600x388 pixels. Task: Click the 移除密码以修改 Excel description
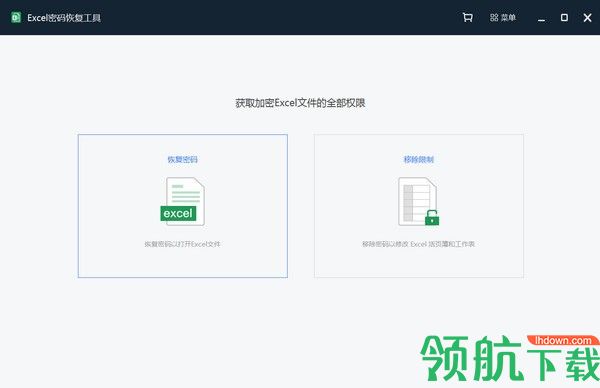tap(418, 244)
